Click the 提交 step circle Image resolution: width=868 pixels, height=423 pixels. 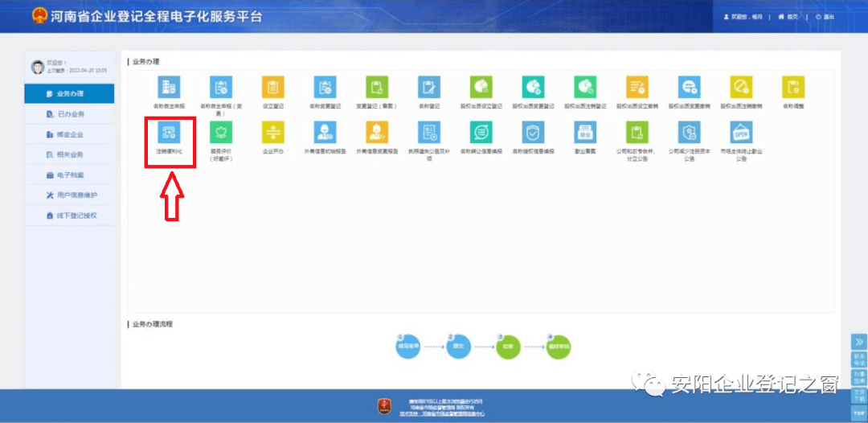coord(458,346)
